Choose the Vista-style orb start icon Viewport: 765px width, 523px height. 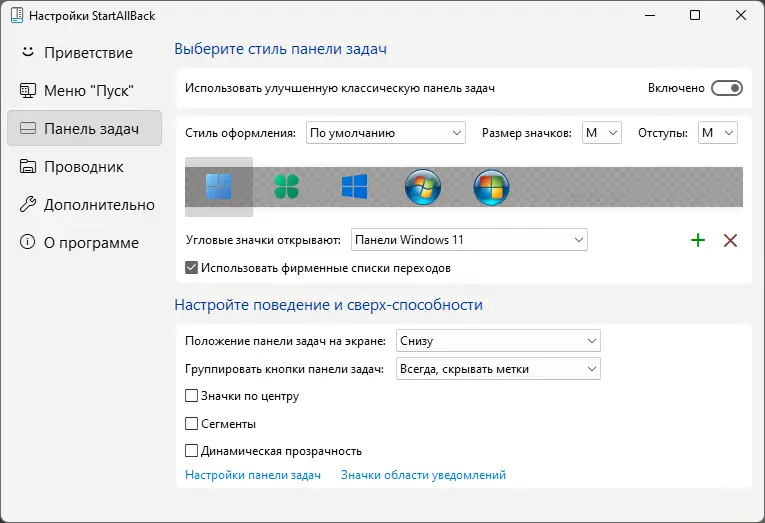click(491, 187)
